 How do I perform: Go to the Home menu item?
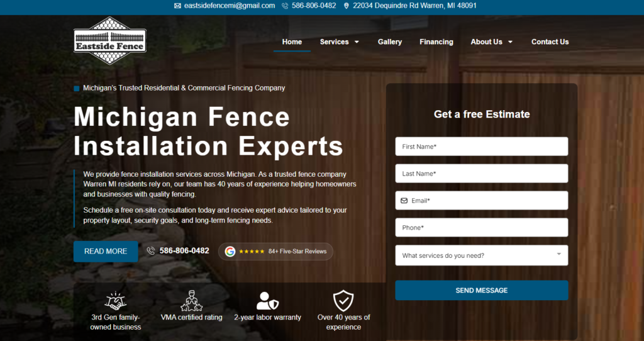[292, 42]
